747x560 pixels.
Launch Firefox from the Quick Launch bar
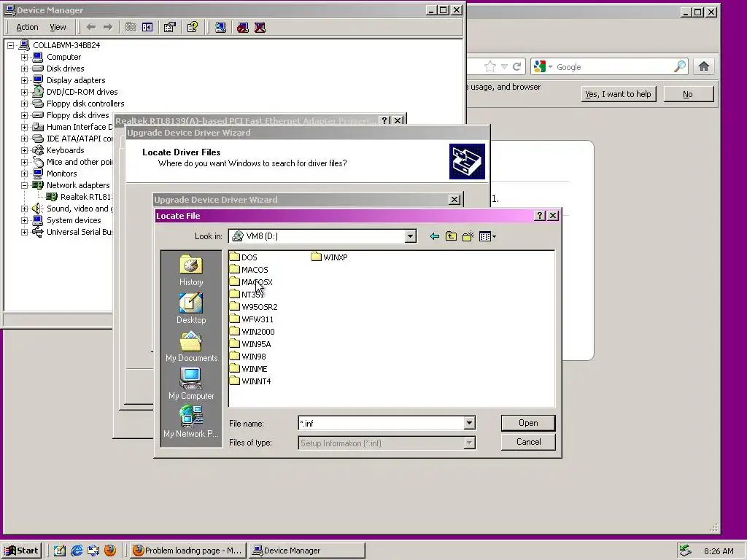110,551
